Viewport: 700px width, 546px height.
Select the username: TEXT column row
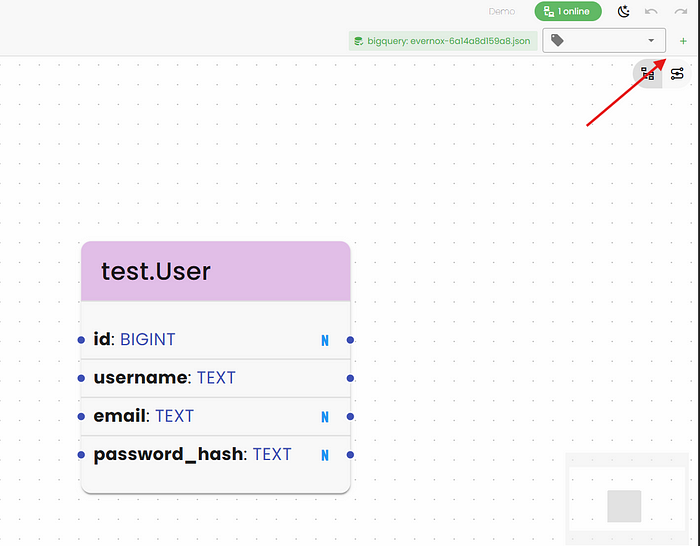tap(216, 378)
